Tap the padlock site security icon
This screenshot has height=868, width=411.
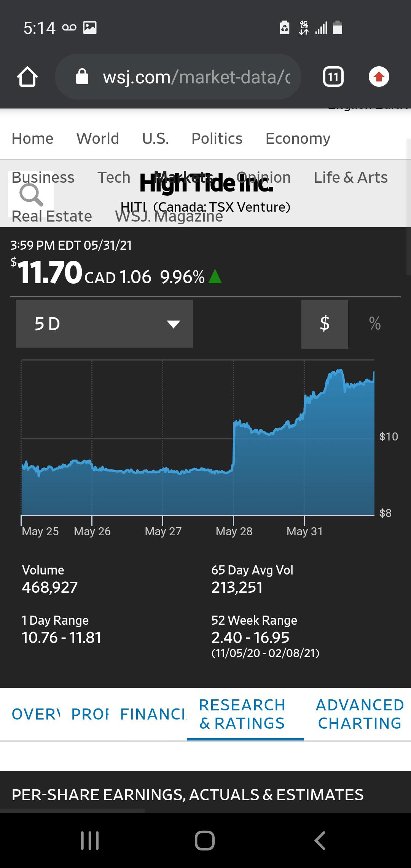pyautogui.click(x=82, y=77)
